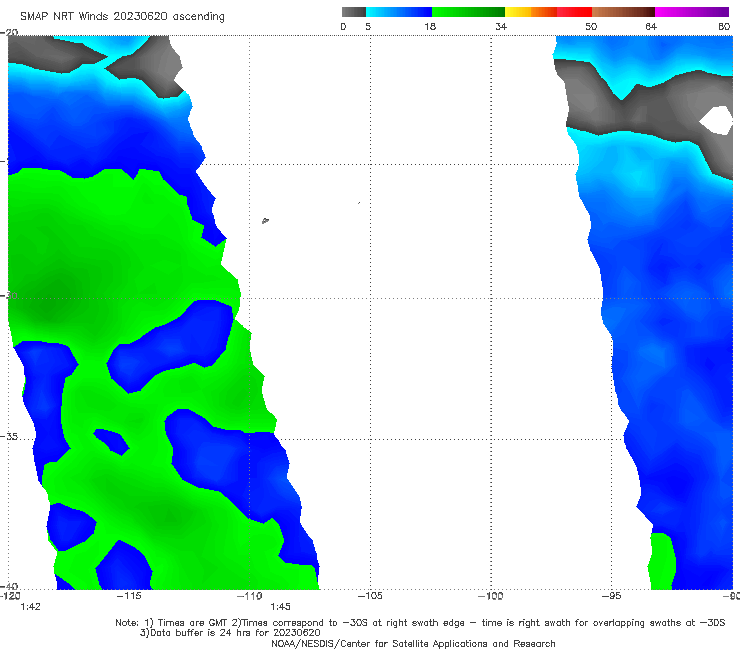
Task: Click the yellow-orange segment of the color bar
Action: [531, 12]
